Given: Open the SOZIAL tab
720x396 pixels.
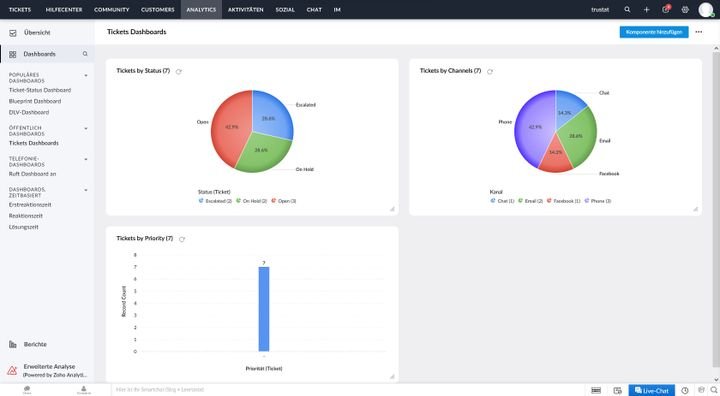Looking at the screenshot, I should pyautogui.click(x=285, y=9).
